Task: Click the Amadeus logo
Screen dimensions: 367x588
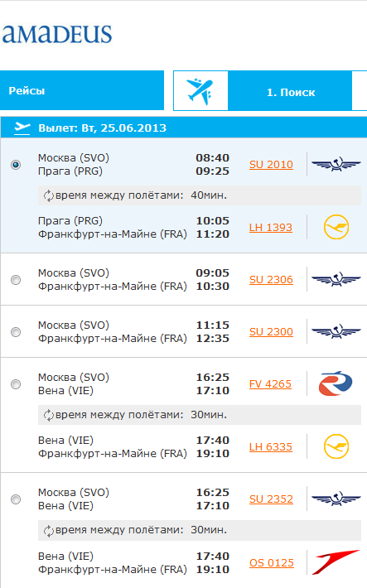Action: 57,34
